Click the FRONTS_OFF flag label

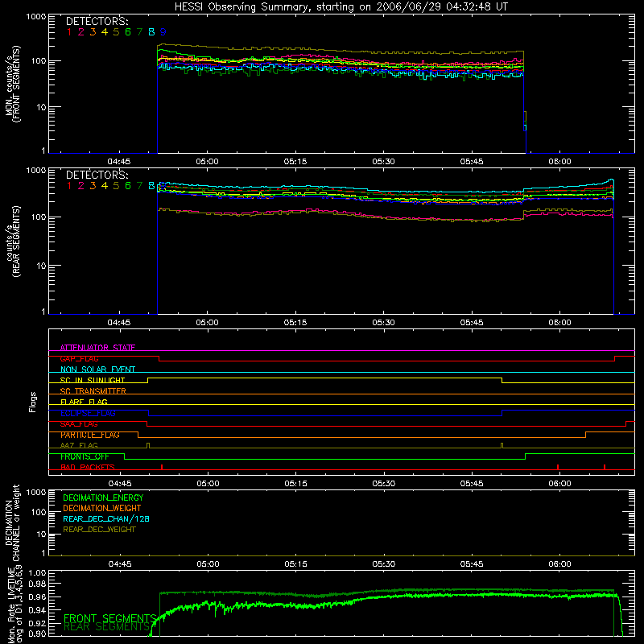tap(85, 456)
